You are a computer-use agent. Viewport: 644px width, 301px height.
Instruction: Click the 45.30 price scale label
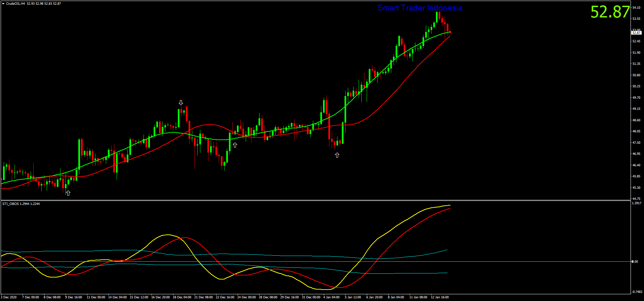[636, 188]
